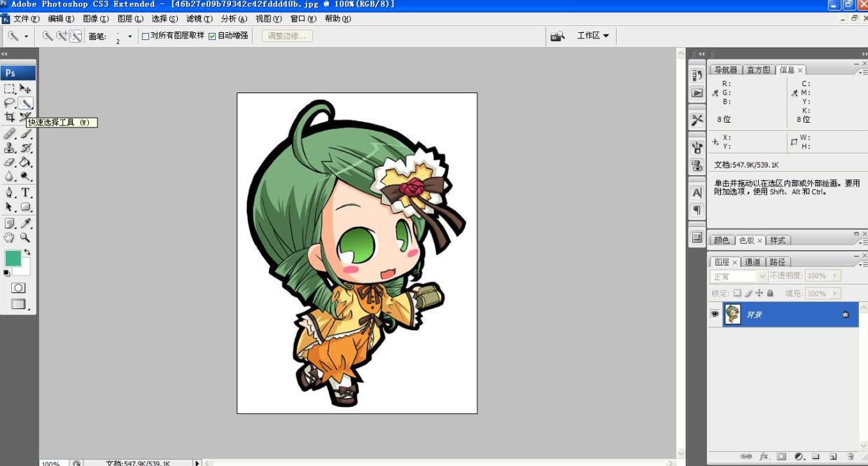The height and width of the screenshot is (466, 868).
Task: Select the Paint Bucket tool
Action: pos(26,162)
